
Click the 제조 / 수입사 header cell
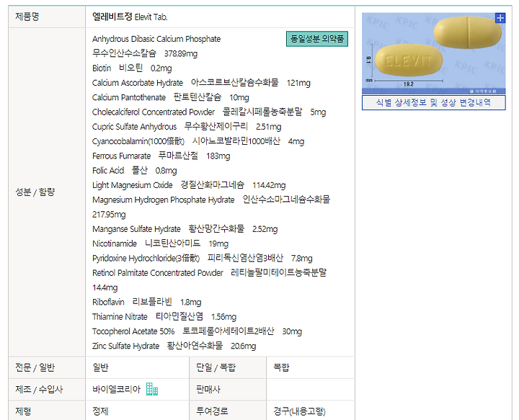(x=47, y=389)
